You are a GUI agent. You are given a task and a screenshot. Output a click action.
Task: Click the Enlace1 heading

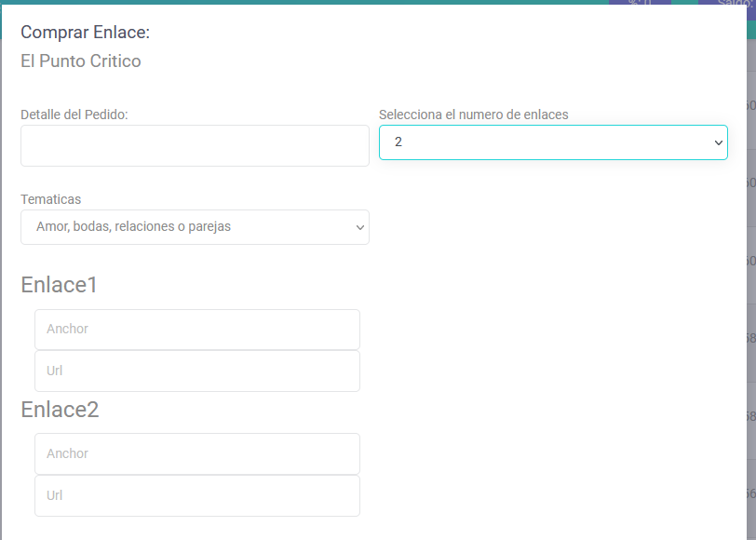click(x=59, y=285)
